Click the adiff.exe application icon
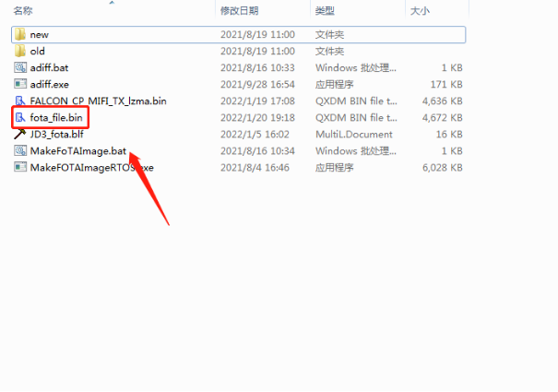Screen dimensions: 558x392 point(20,84)
